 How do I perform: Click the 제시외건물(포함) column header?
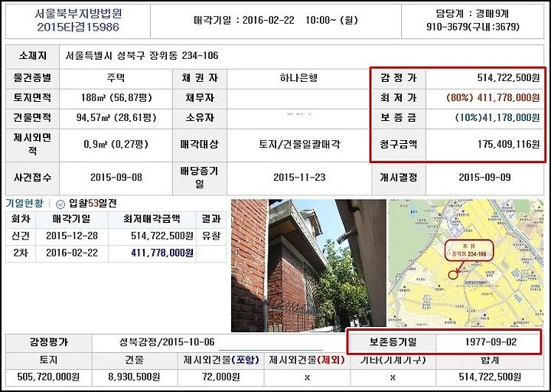pos(221,360)
